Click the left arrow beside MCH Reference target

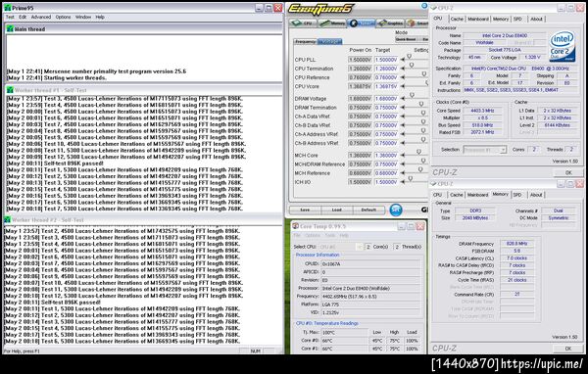(403, 173)
